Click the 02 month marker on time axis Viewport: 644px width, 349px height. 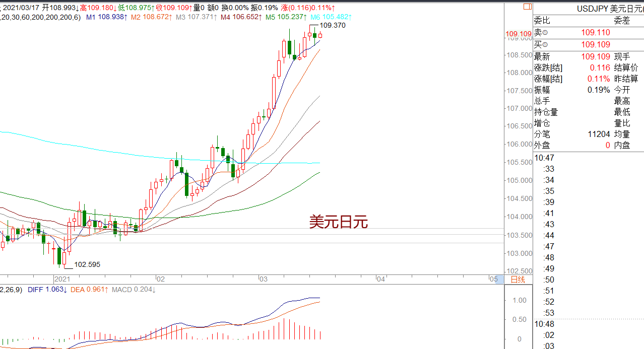pyautogui.click(x=161, y=279)
